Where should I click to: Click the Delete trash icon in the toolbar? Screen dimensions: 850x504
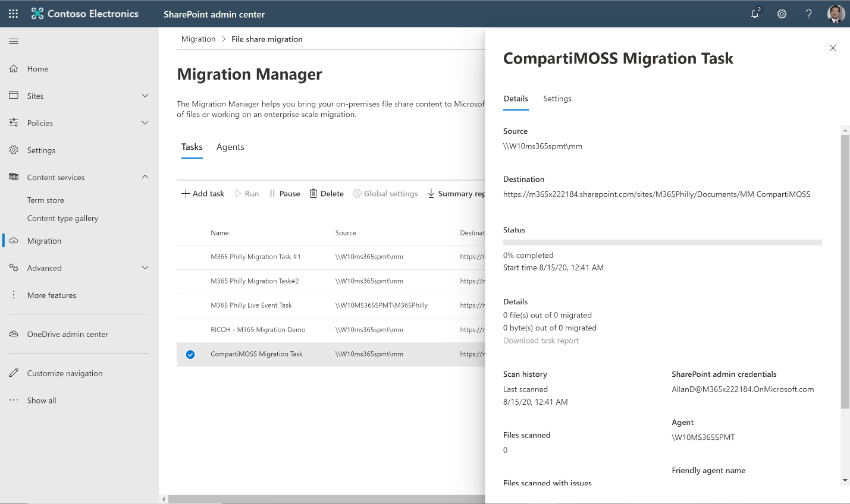point(314,193)
